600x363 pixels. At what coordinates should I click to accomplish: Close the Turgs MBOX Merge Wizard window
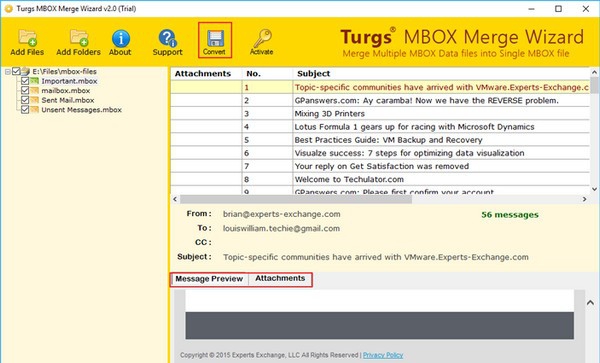pos(586,8)
